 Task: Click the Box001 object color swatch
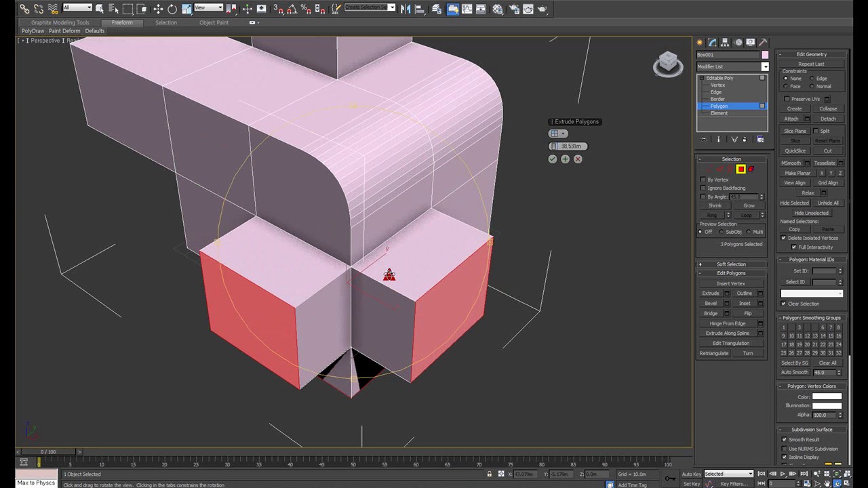pyautogui.click(x=765, y=55)
